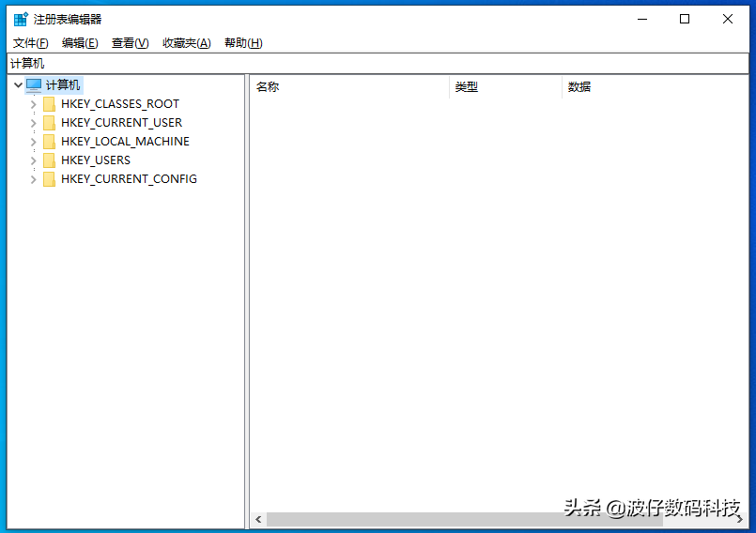Select the HKEY_CURRENT_USER label

point(121,123)
